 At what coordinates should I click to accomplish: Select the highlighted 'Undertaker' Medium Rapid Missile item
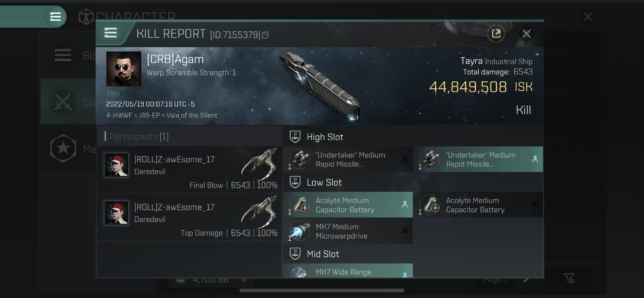[478, 159]
